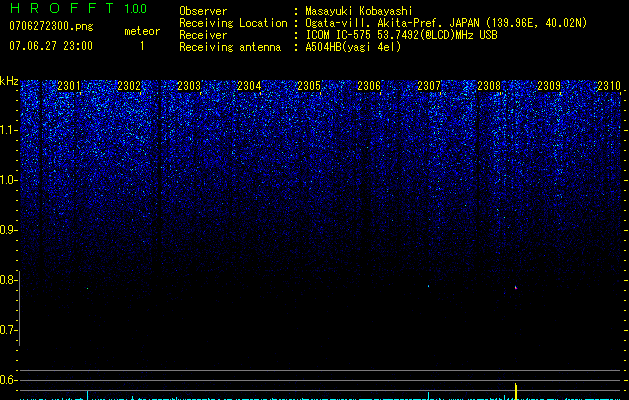Click the 0.9 kHz axis label

[8, 230]
